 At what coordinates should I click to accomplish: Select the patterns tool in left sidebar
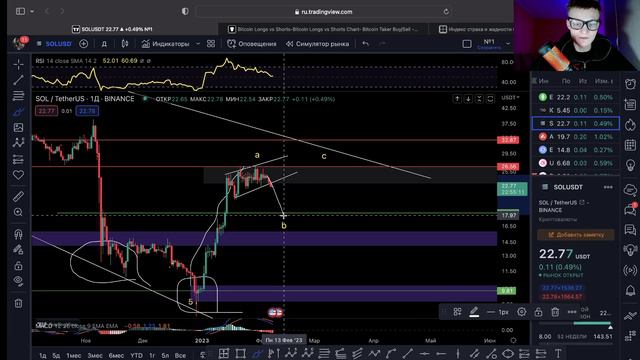point(18,143)
